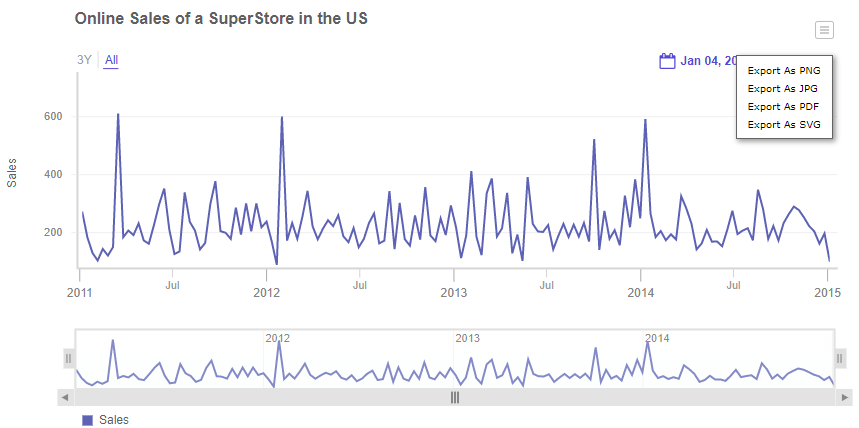Toggle the Sales legend square marker
The height and width of the screenshot is (428, 859).
[x=87, y=420]
